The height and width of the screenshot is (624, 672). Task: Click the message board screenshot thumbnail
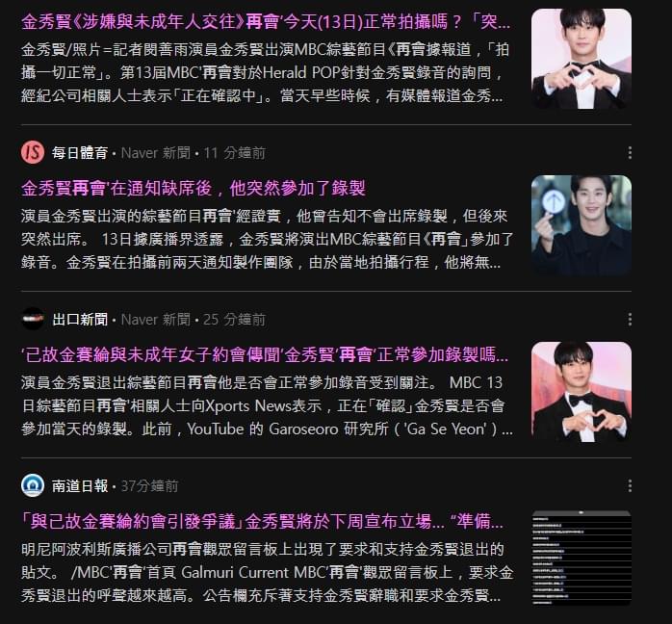point(582,558)
